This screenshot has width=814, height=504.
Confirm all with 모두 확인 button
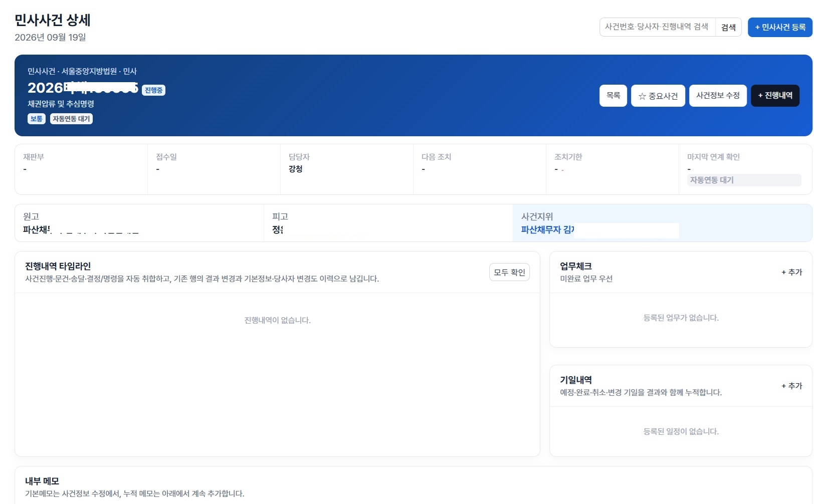(509, 272)
